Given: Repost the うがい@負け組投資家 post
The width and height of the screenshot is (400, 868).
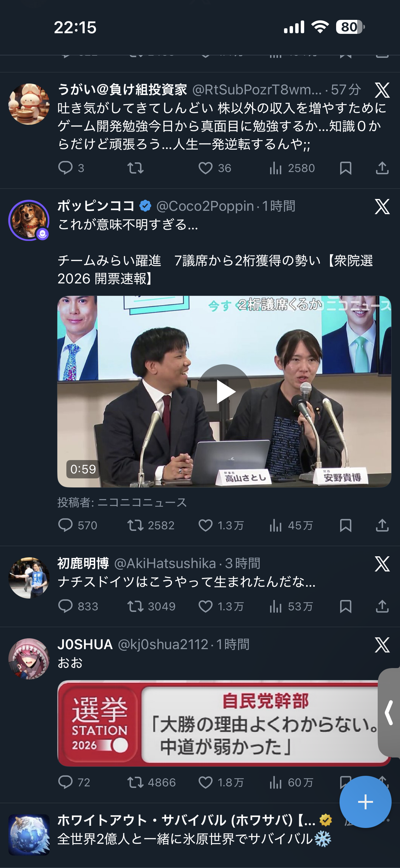Looking at the screenshot, I should click(136, 168).
